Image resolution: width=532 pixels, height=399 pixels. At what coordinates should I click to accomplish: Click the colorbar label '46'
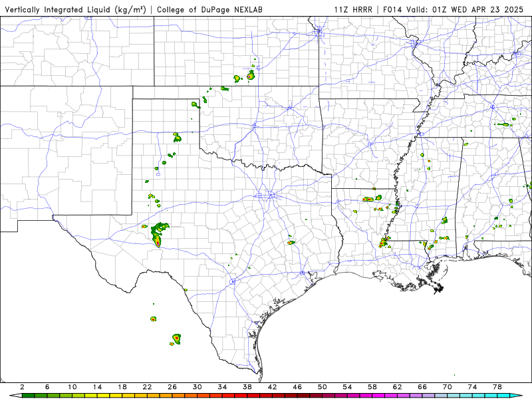(x=297, y=387)
